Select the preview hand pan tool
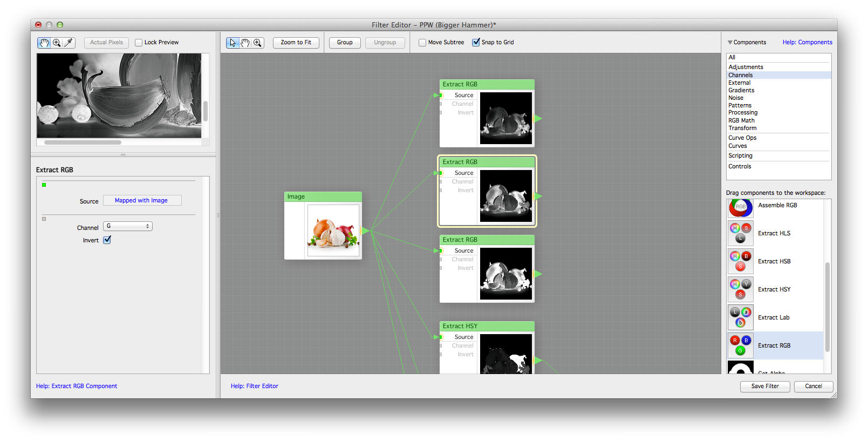 click(x=44, y=43)
